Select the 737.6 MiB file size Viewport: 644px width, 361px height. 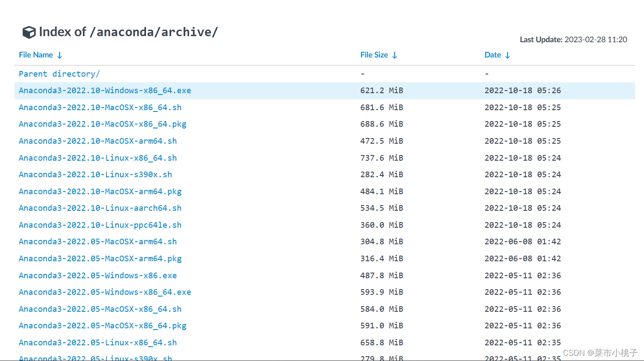coord(382,158)
